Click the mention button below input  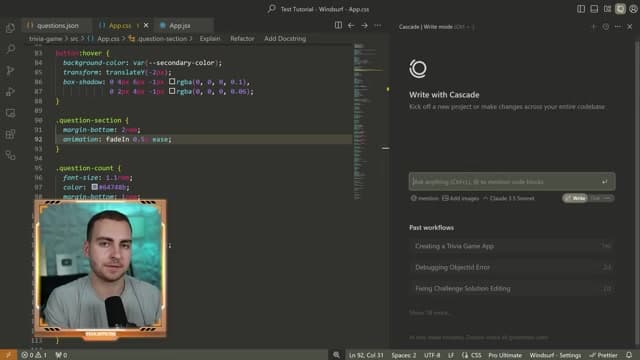[x=424, y=198]
